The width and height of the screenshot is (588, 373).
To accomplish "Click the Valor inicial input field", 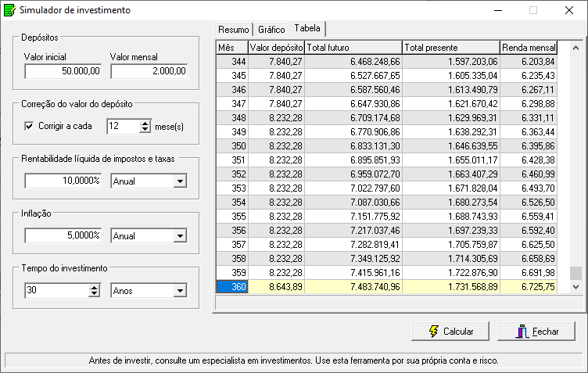I will [x=63, y=71].
